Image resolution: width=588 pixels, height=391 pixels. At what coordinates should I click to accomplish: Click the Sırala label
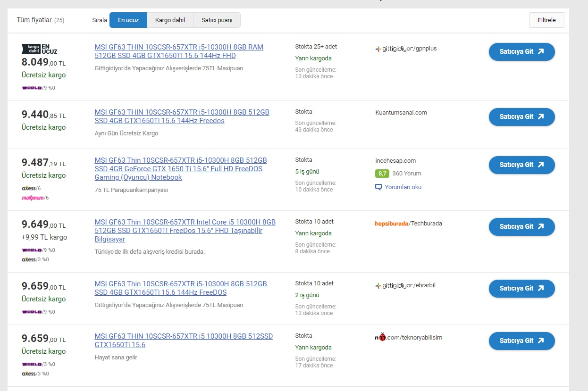pos(100,20)
